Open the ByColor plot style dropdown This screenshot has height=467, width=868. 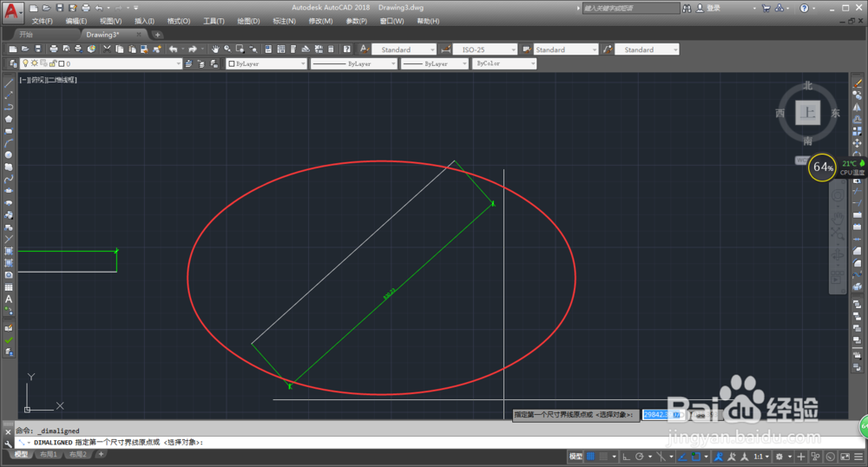[x=504, y=63]
